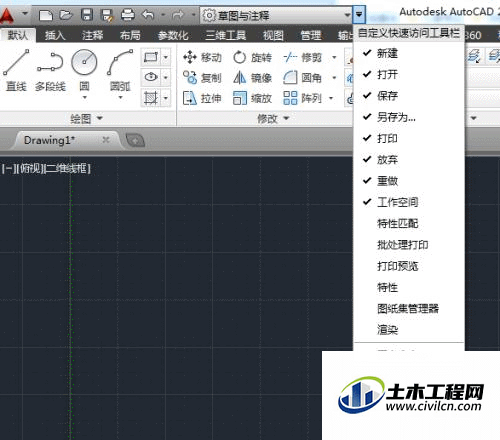Select the 复制 copy tool
The width and height of the screenshot is (500, 440).
coord(202,78)
